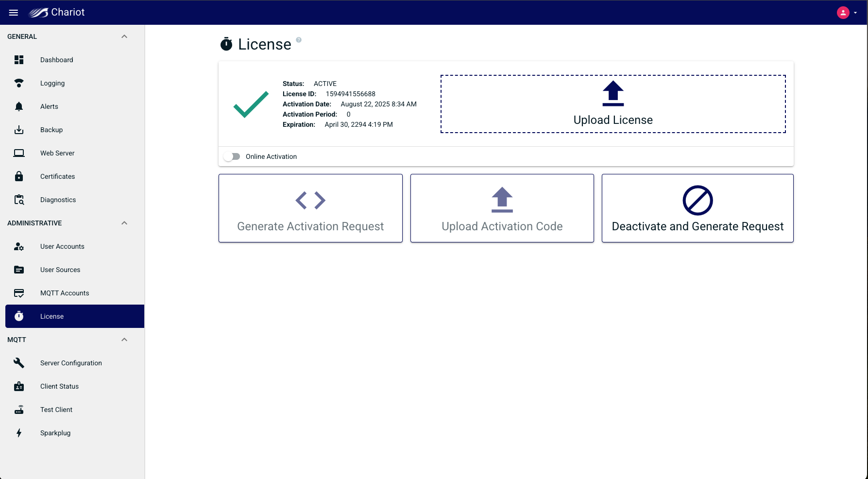
Task: Click Generate Activation Request button
Action: [310, 208]
